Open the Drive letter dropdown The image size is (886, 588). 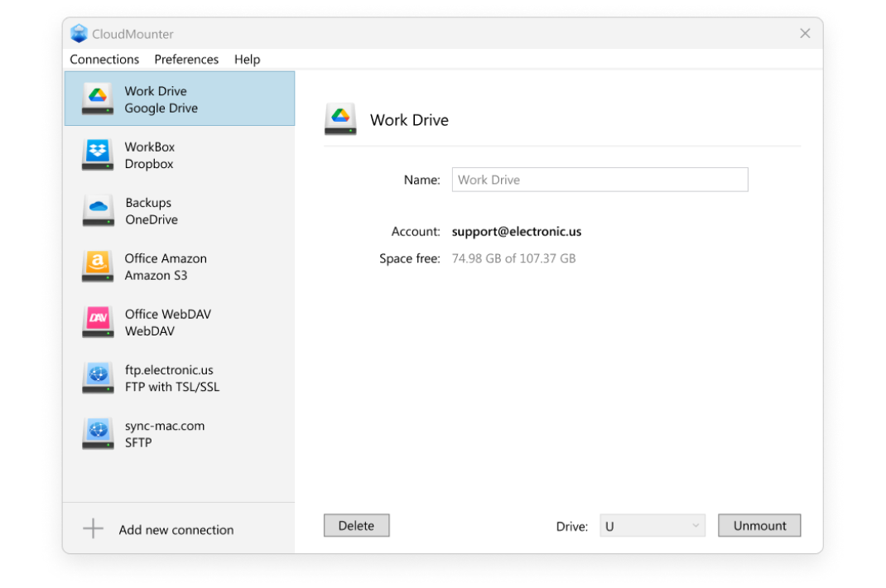pos(652,525)
